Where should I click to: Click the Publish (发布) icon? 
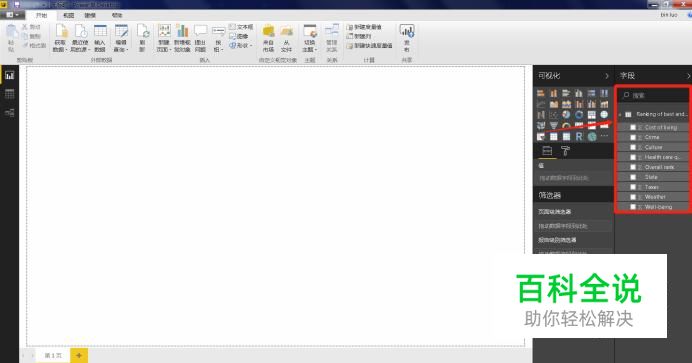pyautogui.click(x=406, y=32)
